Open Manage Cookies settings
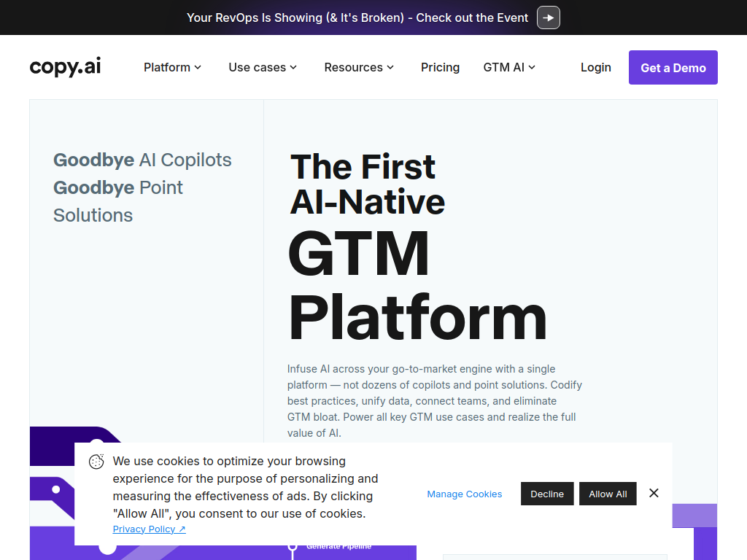 tap(464, 494)
